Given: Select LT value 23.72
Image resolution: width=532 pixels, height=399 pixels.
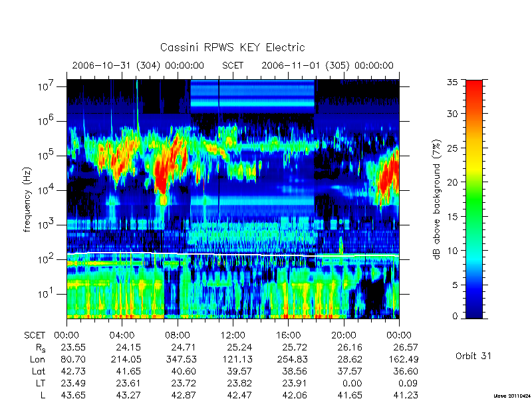Looking at the screenshot, I should pos(184,383).
